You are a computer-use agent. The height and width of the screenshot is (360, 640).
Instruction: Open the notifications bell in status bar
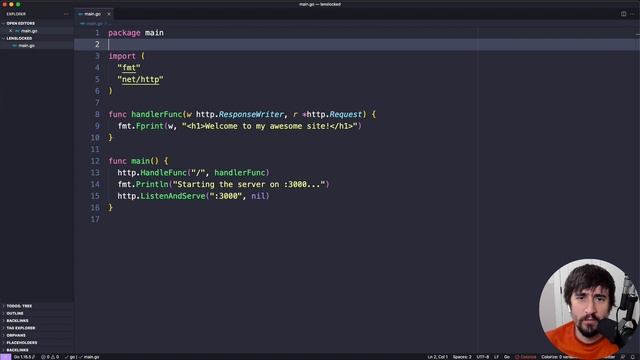coord(633,357)
